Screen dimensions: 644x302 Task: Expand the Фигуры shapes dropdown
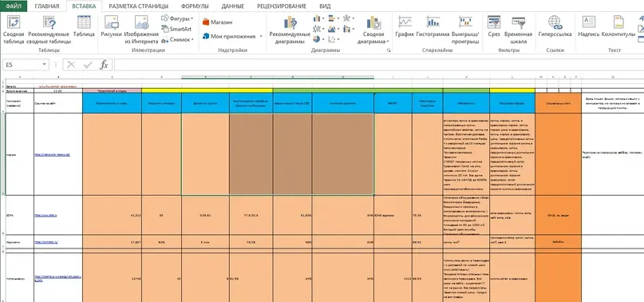[x=177, y=18]
